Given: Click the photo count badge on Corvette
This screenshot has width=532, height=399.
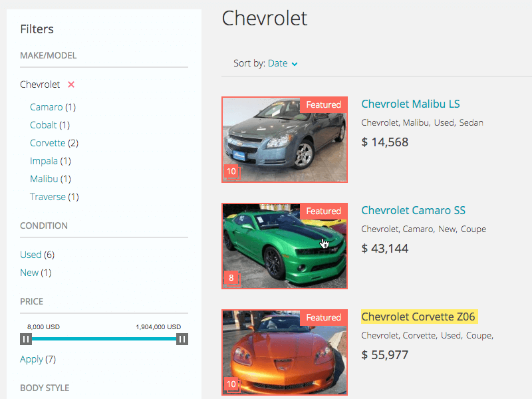Looking at the screenshot, I should tap(231, 384).
